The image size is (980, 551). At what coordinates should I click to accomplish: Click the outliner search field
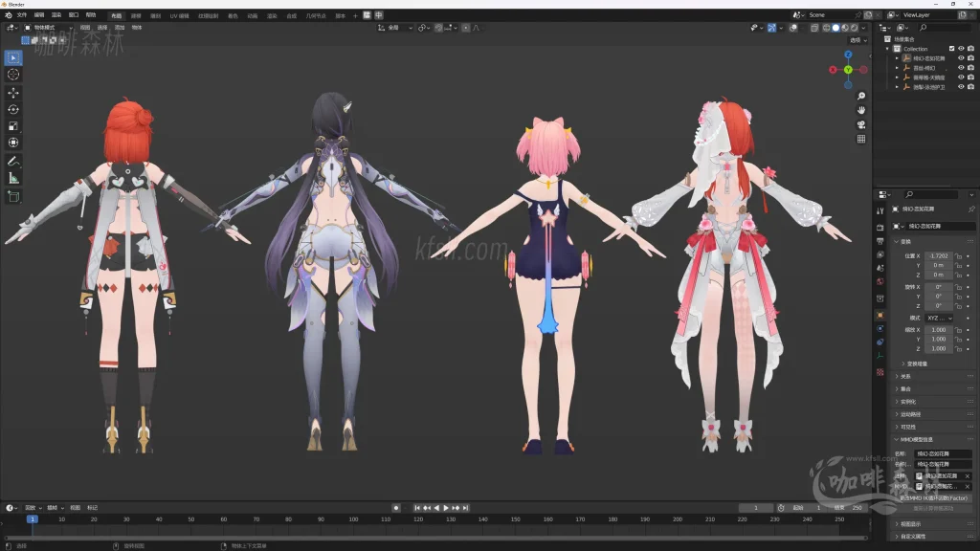point(945,28)
